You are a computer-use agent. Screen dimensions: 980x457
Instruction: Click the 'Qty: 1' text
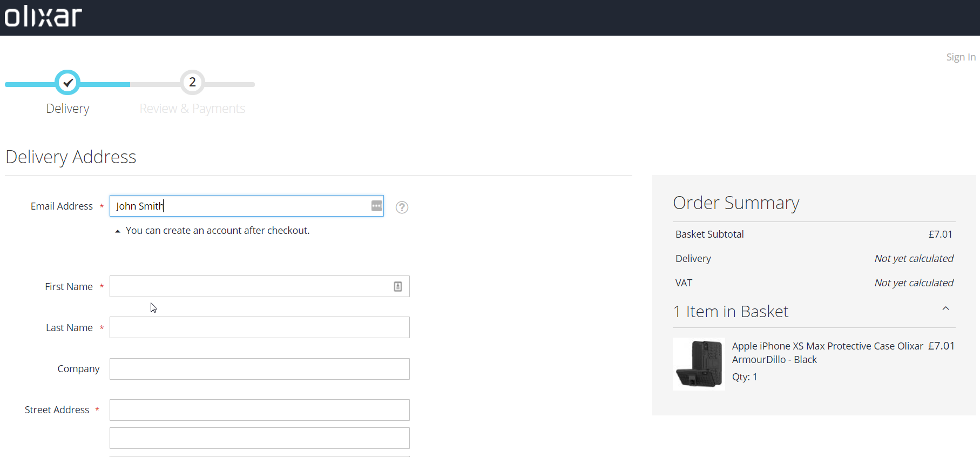[745, 377]
